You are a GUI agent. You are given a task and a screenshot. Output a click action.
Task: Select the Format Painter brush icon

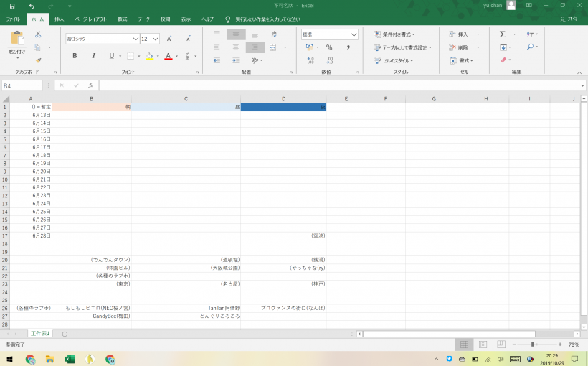point(38,60)
